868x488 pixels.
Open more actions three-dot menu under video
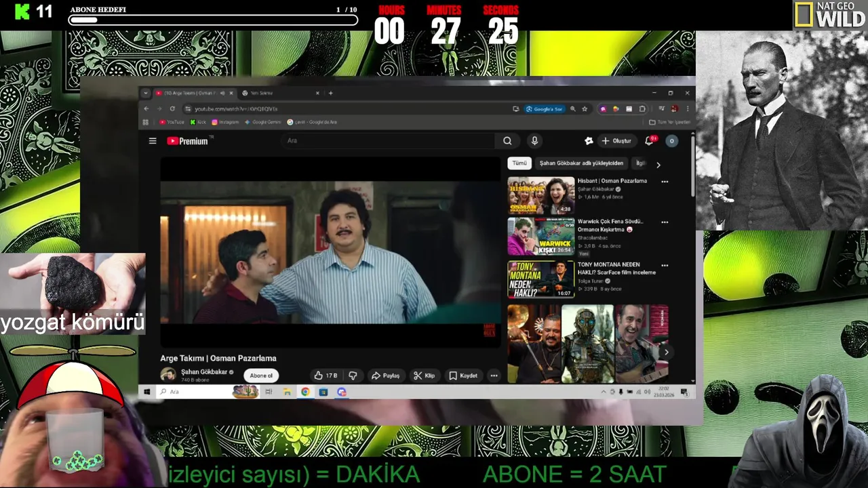tap(494, 375)
